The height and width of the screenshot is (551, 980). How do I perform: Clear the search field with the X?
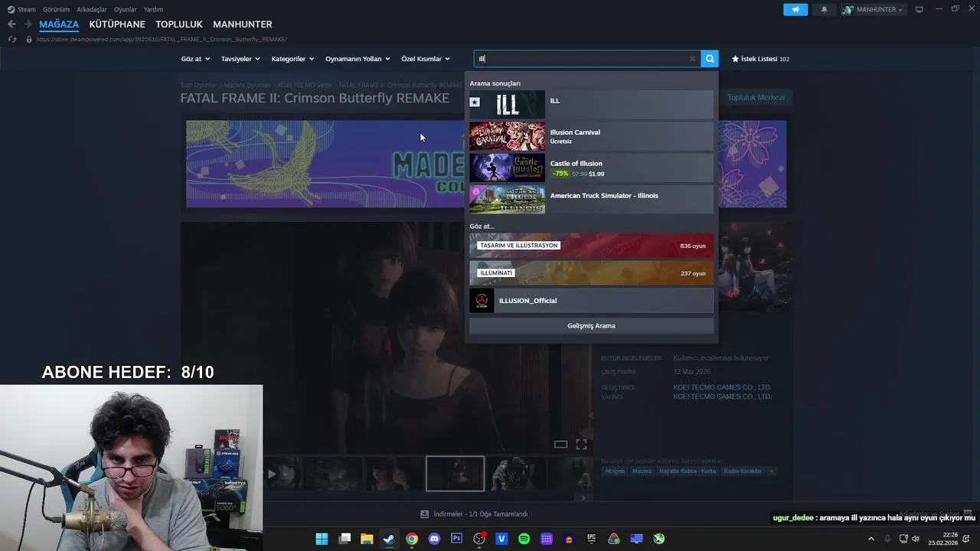point(692,59)
